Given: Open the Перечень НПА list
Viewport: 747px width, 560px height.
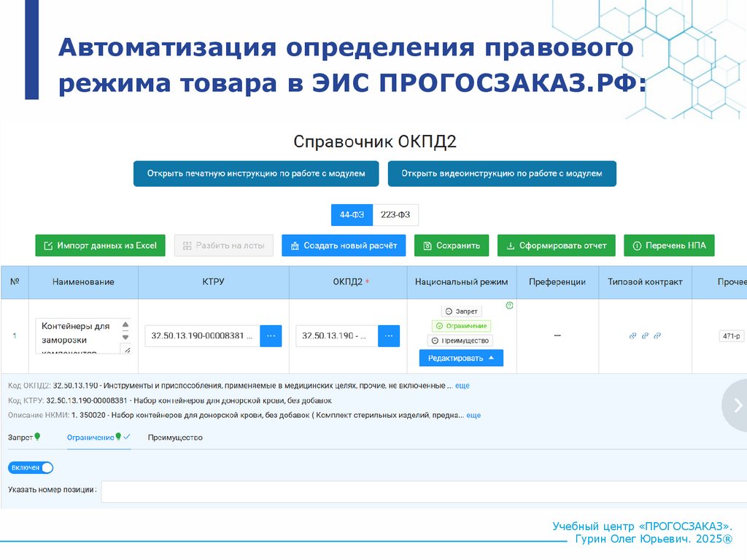Looking at the screenshot, I should (669, 246).
